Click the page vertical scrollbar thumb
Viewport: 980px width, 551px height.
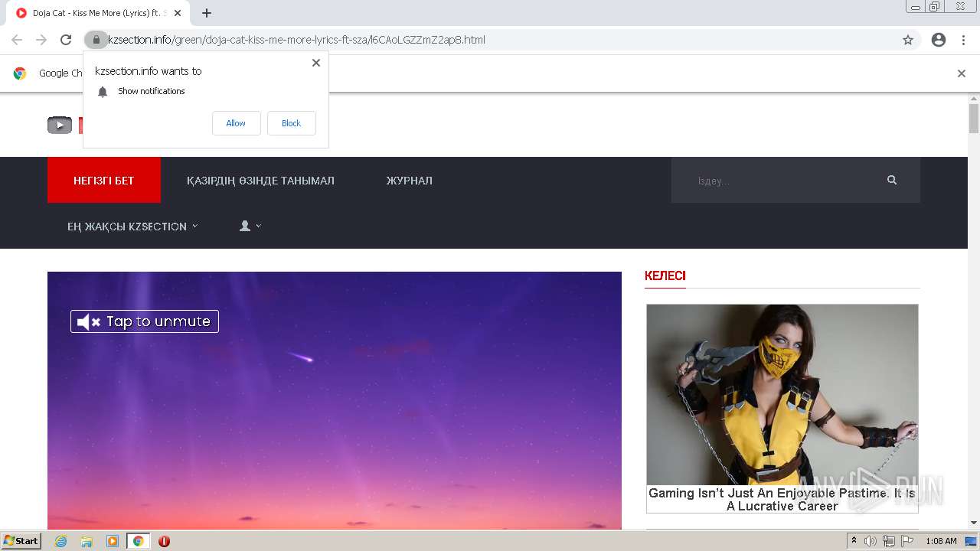click(x=974, y=118)
